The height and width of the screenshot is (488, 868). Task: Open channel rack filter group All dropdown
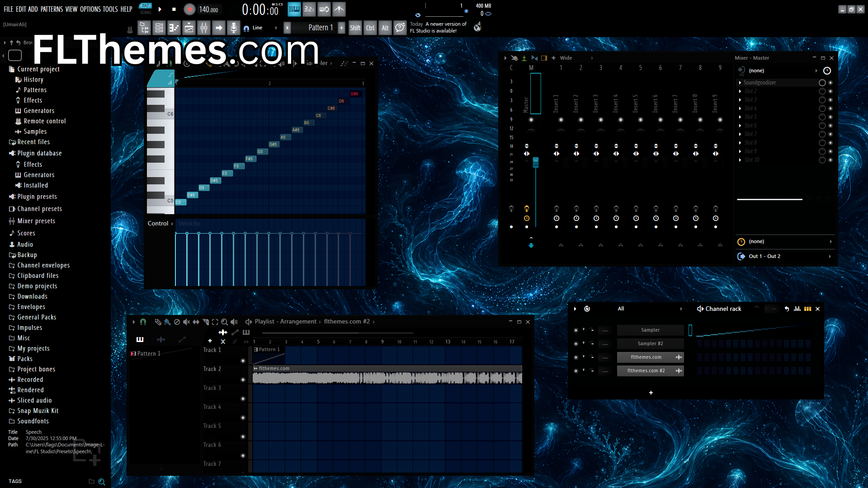click(650, 309)
